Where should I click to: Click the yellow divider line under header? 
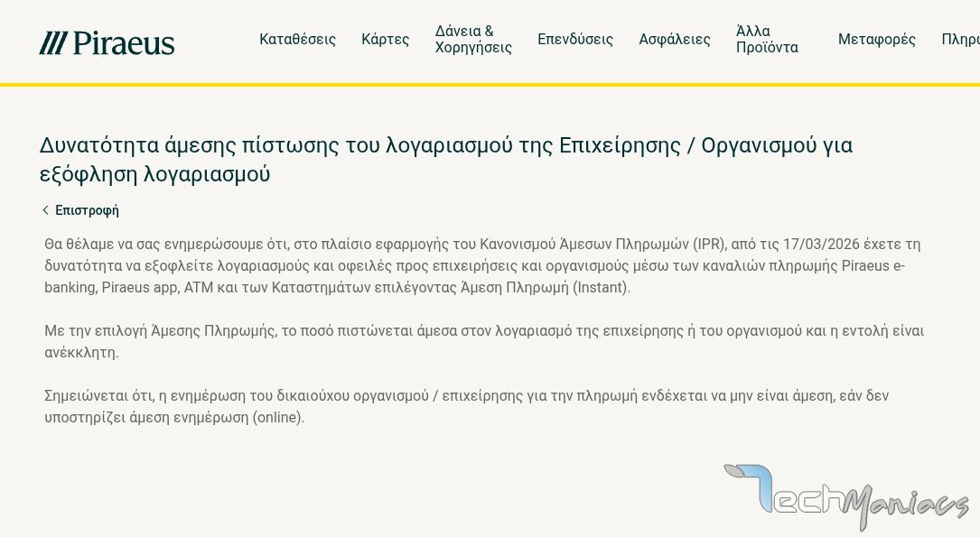tap(490, 85)
